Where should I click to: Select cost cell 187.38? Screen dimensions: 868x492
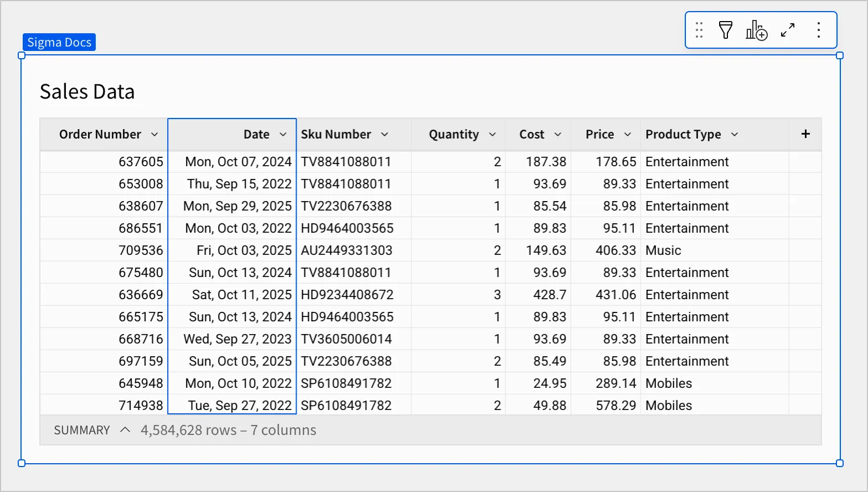point(538,162)
